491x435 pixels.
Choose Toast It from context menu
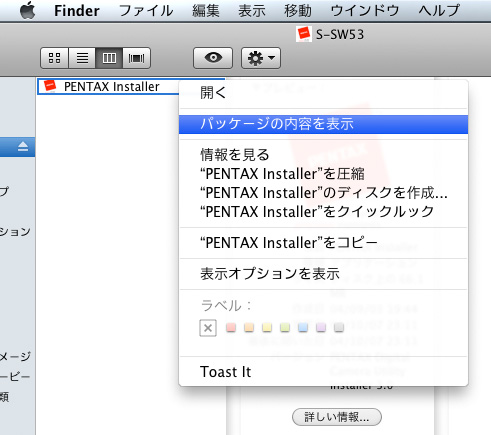click(x=323, y=372)
